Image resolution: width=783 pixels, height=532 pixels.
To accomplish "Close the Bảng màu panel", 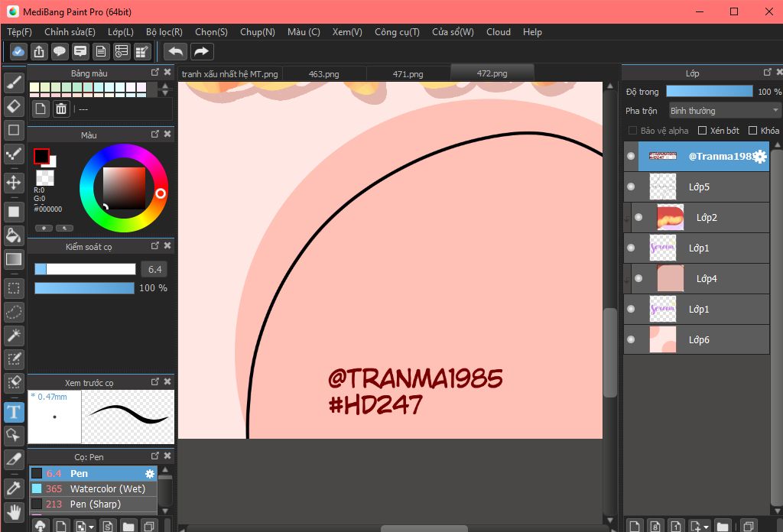I will [x=167, y=73].
